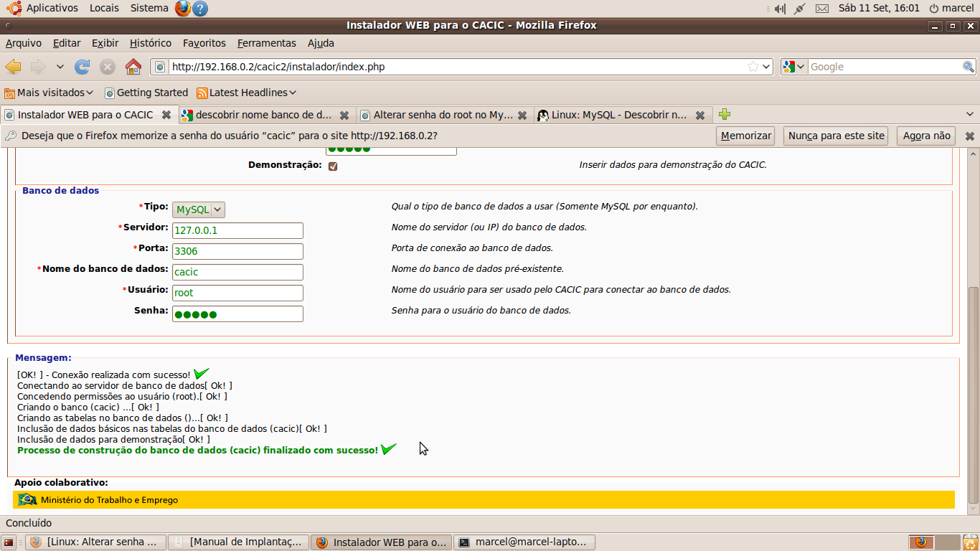
Task: Dismiss the password notification bar
Action: (970, 136)
